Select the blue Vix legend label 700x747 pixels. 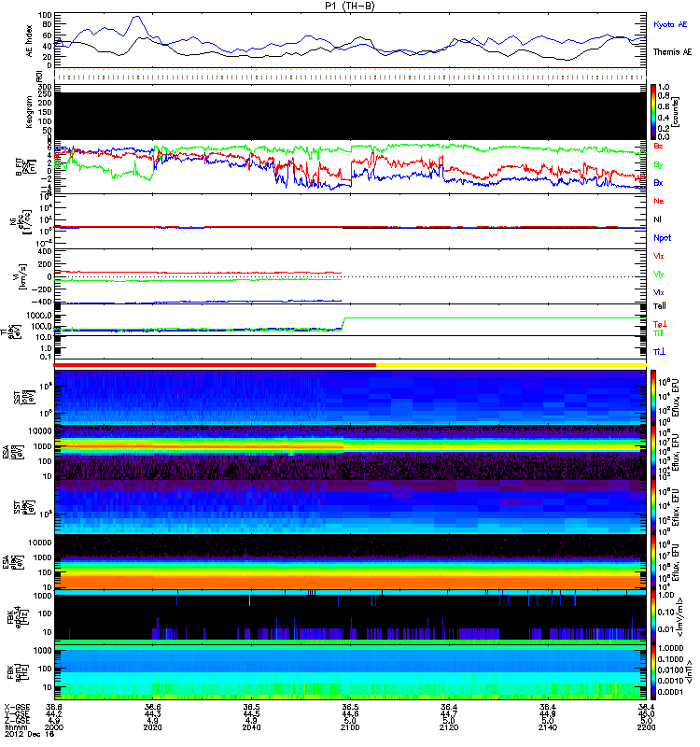(x=658, y=292)
